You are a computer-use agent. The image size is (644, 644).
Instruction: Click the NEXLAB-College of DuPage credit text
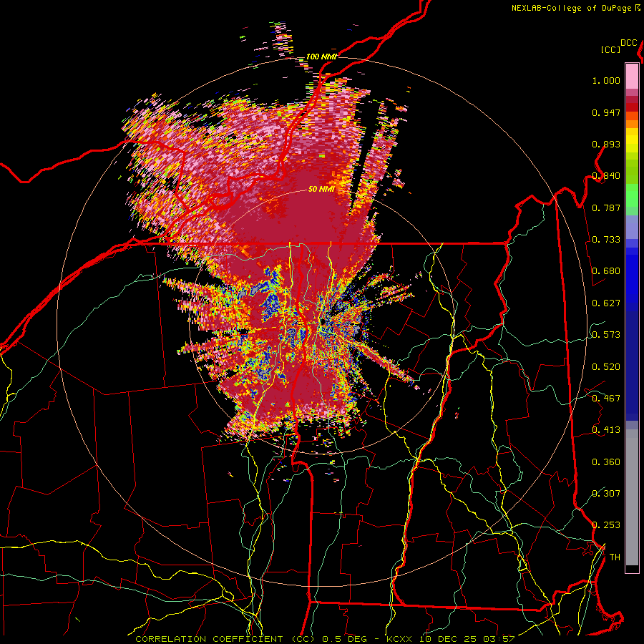[x=575, y=8]
